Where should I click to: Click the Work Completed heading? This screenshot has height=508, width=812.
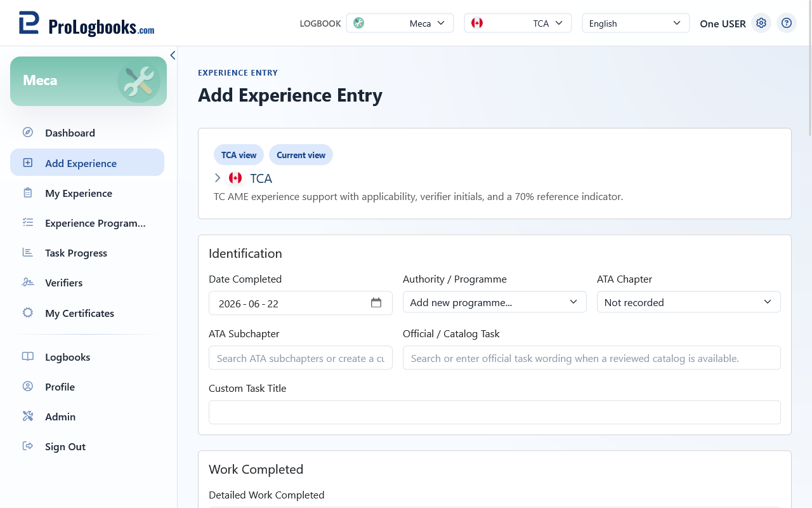(x=256, y=469)
